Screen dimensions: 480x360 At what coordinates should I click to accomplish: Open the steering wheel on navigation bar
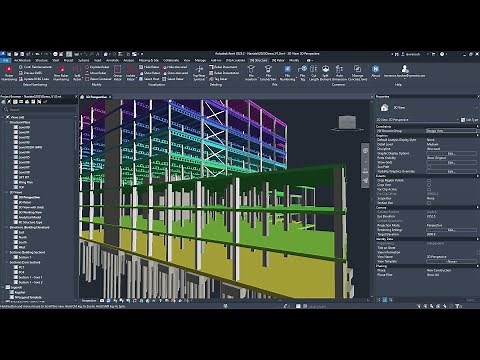365,151
